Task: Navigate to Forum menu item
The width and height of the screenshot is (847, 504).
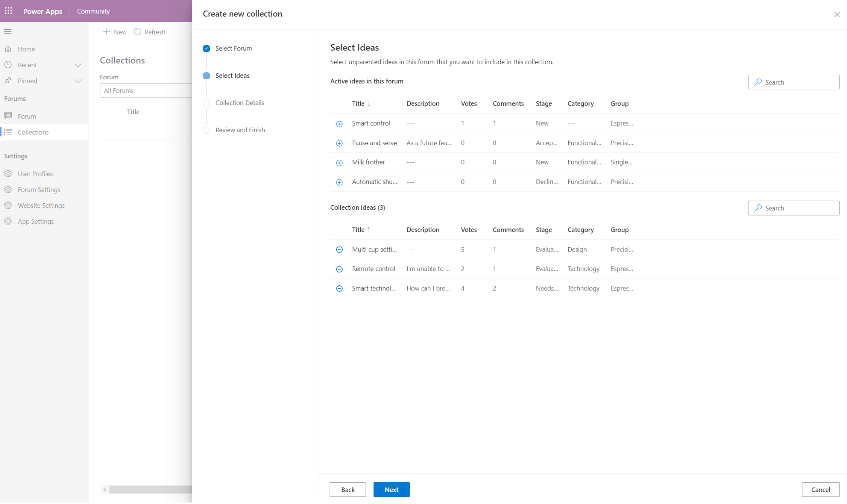Action: point(26,116)
